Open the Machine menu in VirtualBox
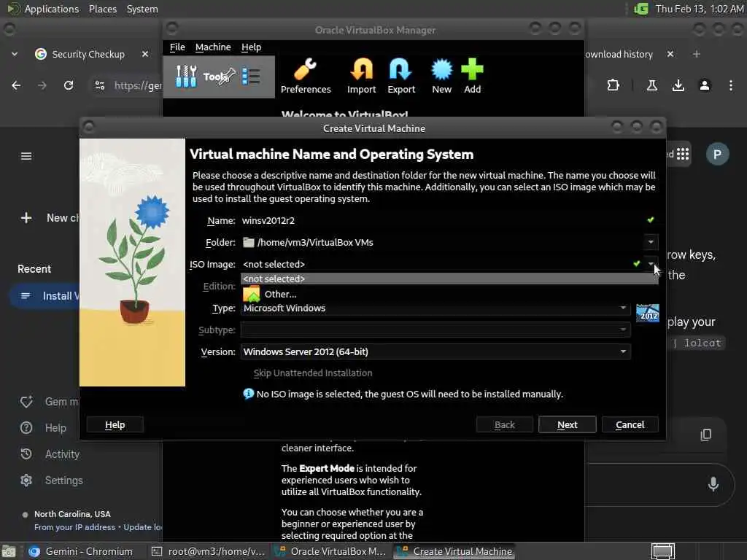Viewport: 747px width, 560px height. click(x=213, y=47)
